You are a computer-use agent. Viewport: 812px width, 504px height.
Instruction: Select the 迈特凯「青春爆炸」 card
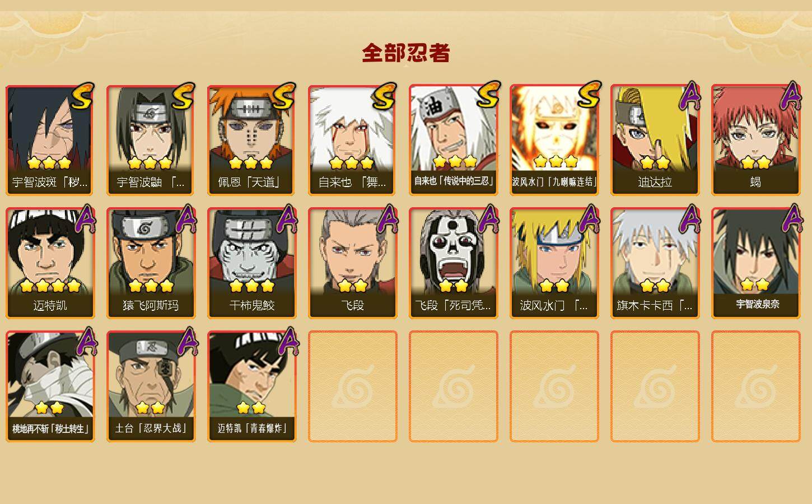[251, 386]
